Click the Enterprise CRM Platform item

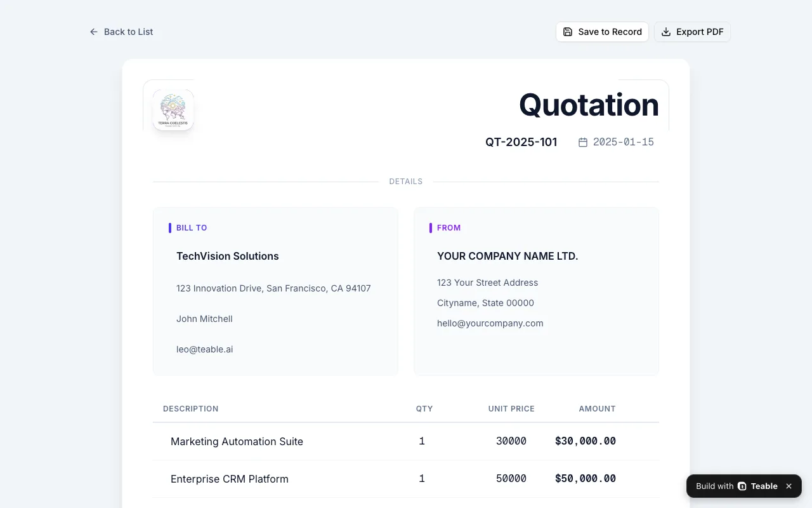[x=230, y=479]
